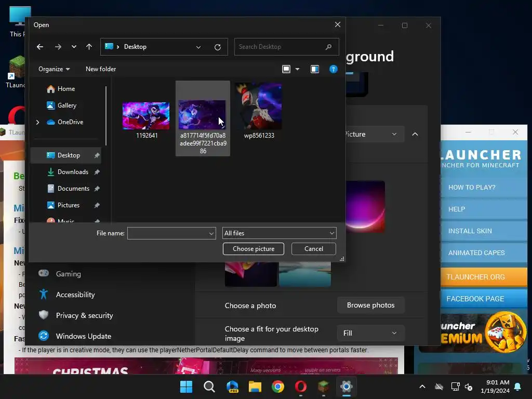Close the Open dialog

pos(338,24)
